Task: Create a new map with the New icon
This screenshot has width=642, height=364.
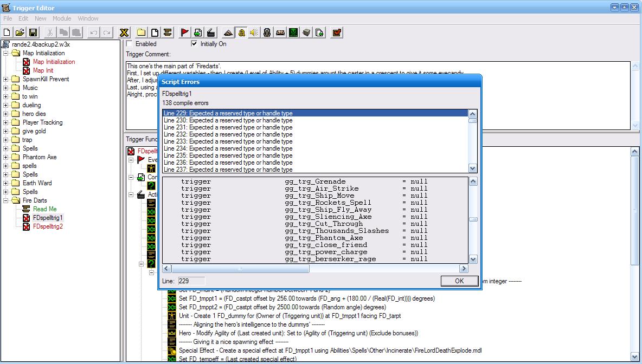Action: pos(7,32)
